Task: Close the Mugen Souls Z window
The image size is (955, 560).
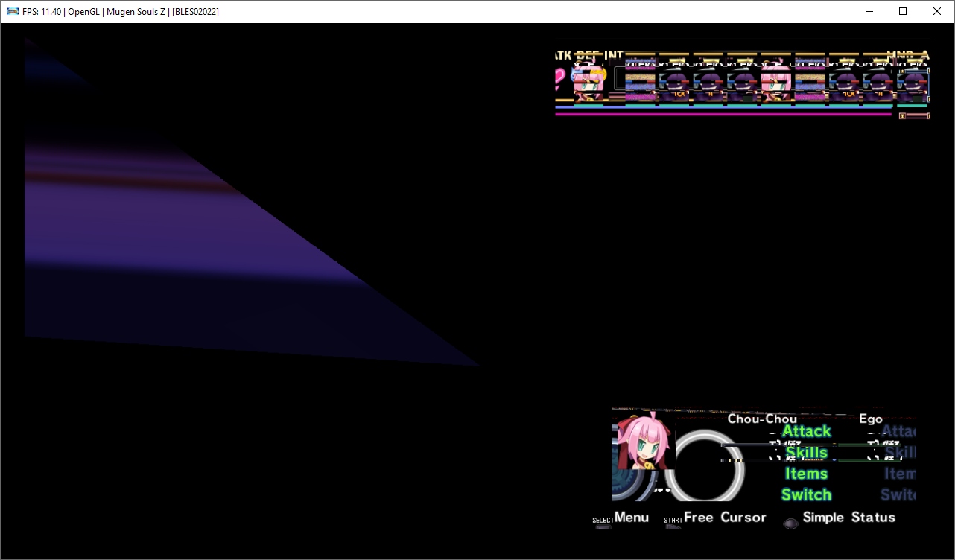Action: tap(937, 11)
